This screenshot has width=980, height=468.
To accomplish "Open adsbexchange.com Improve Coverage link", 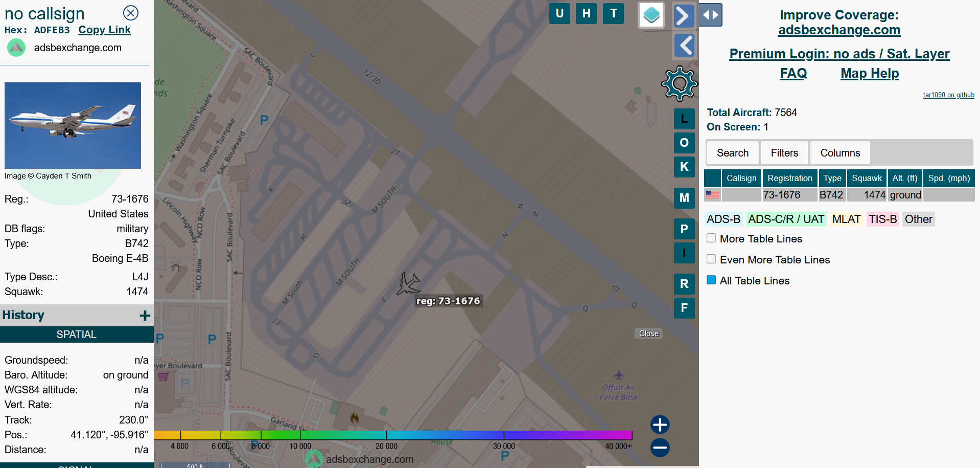I will [839, 30].
